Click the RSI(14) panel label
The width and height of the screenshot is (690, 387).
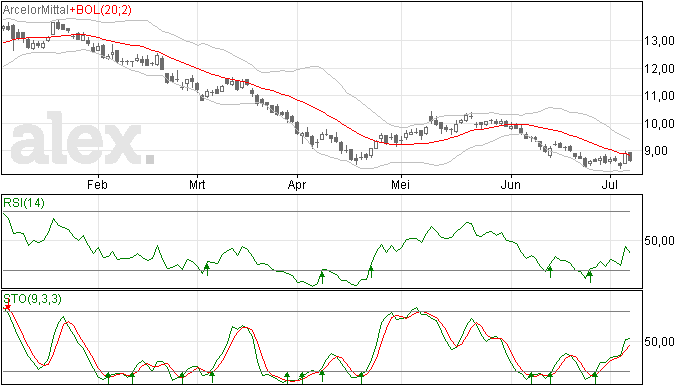pyautogui.click(x=24, y=203)
